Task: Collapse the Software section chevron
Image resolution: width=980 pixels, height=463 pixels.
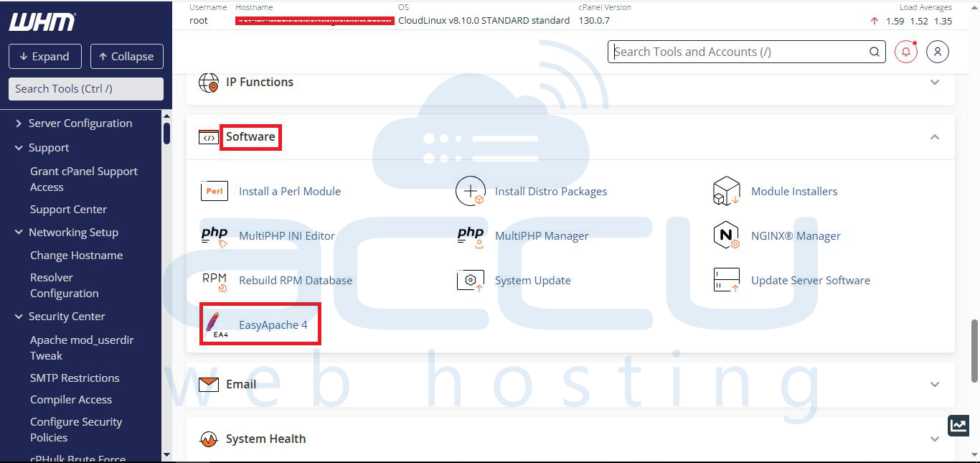Action: pos(934,136)
